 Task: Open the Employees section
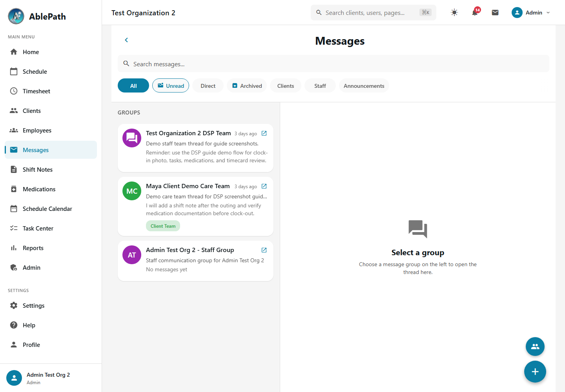[51, 130]
